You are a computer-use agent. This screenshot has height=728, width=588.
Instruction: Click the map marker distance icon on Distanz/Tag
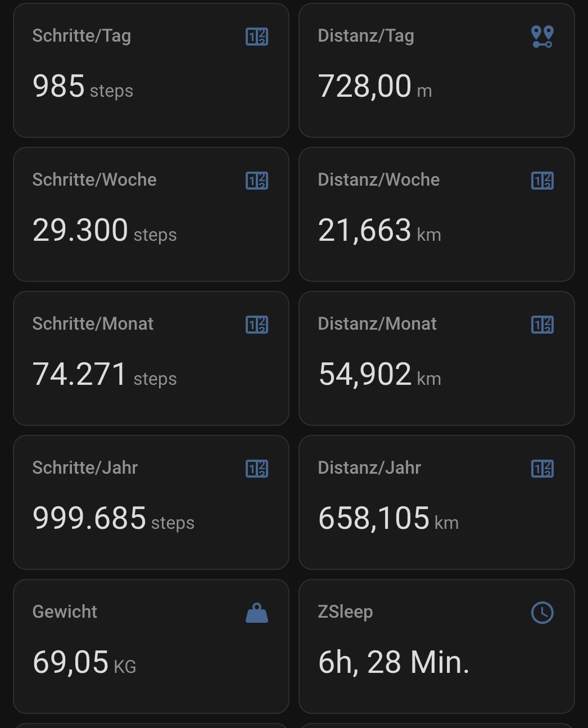pyautogui.click(x=542, y=37)
